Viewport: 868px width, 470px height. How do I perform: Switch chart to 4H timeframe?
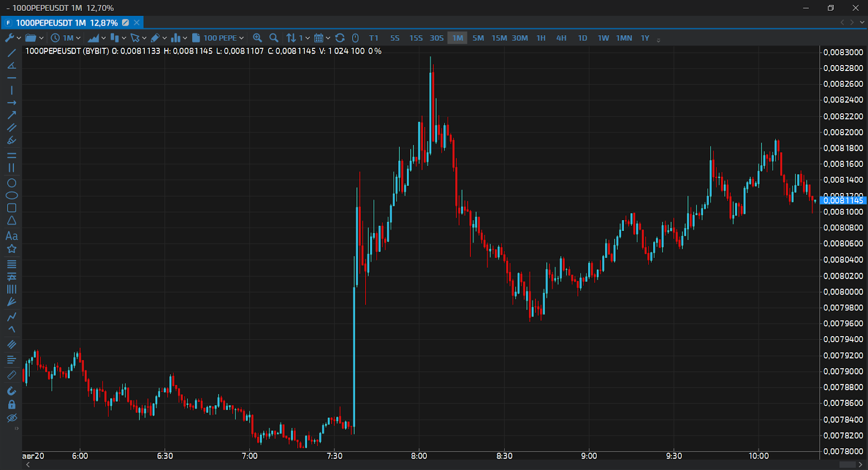point(561,38)
